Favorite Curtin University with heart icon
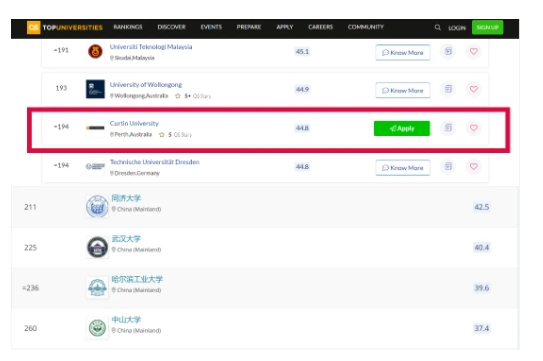The height and width of the screenshot is (361, 543). tap(474, 128)
